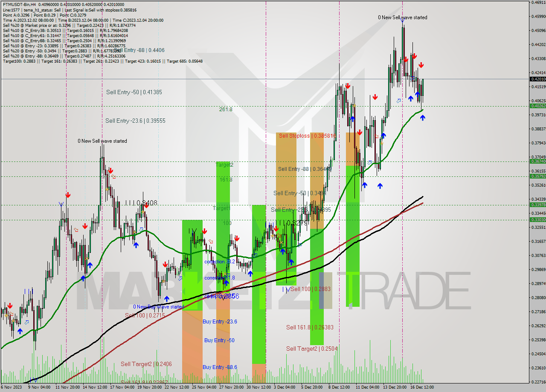
Task: Click the '161.8' label below Target2
Action: tap(226, 180)
